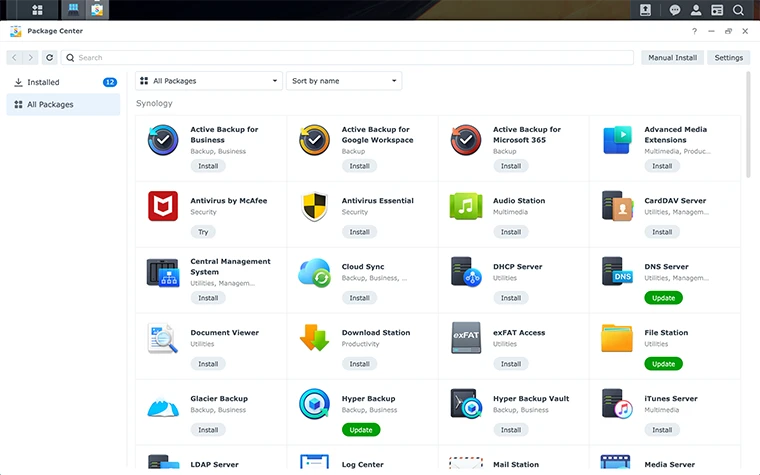Image resolution: width=760 pixels, height=475 pixels.
Task: Open the taskbar app icon beside main menu
Action: [x=73, y=9]
